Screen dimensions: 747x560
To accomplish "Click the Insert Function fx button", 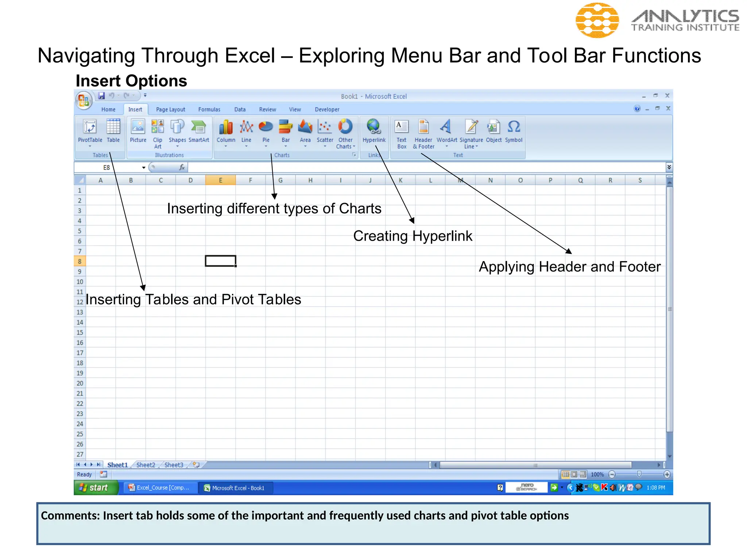I will [x=182, y=167].
